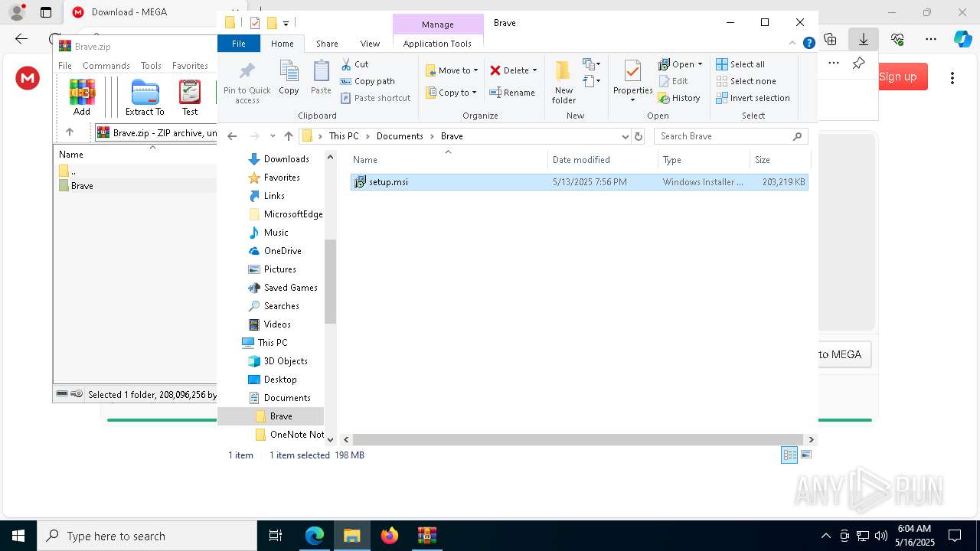Collapse the ribbon with chevron

792,44
